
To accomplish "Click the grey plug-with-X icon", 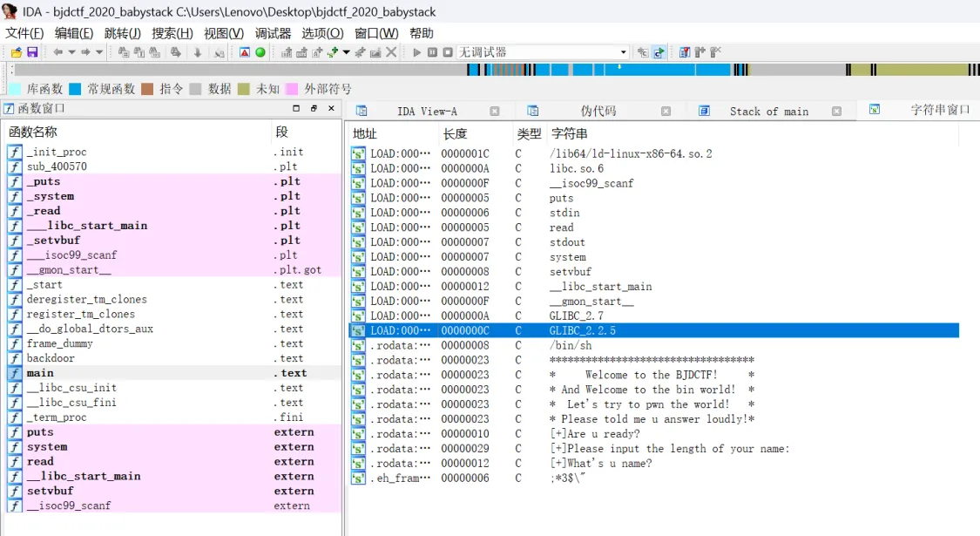I will pyautogui.click(x=716, y=52).
